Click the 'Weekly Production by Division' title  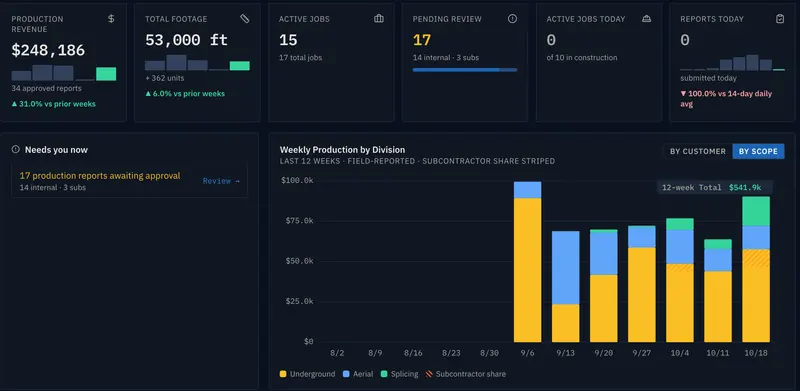[342, 150]
